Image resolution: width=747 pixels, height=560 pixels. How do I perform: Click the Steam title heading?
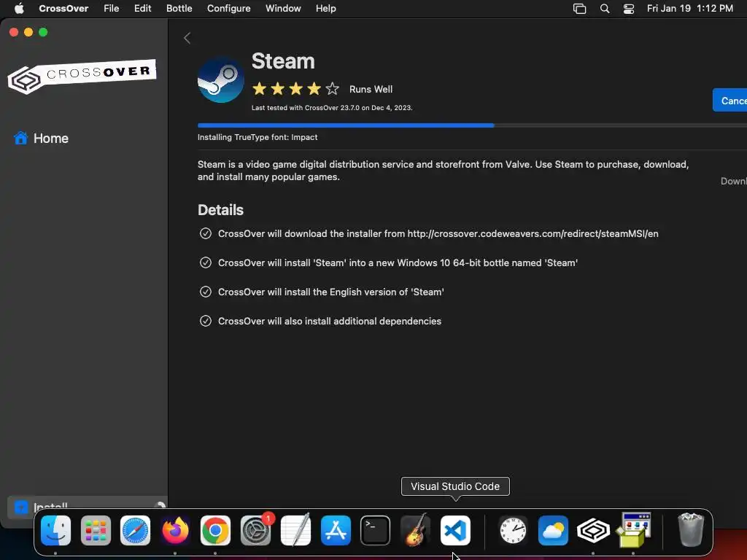pos(283,61)
